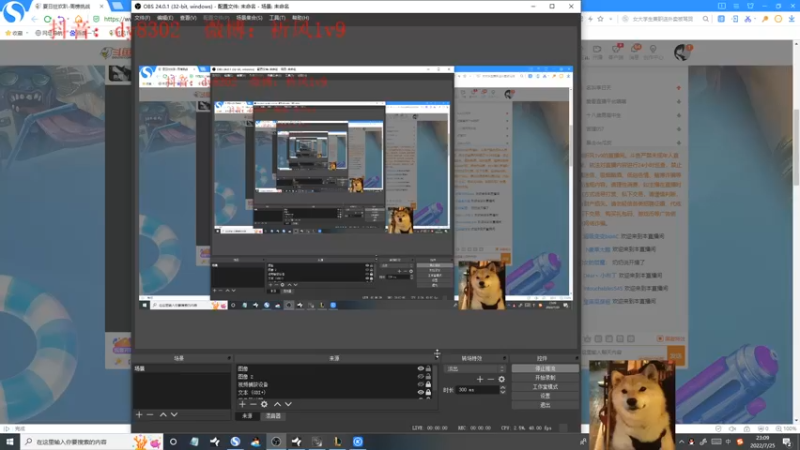
Task: Click the streamer avatar in page header
Action: tap(682, 52)
